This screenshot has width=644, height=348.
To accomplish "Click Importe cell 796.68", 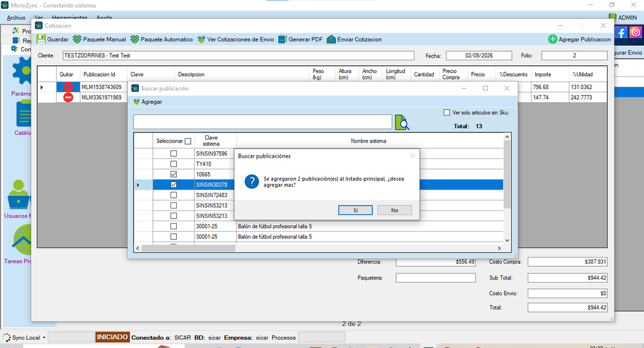I will 550,87.
